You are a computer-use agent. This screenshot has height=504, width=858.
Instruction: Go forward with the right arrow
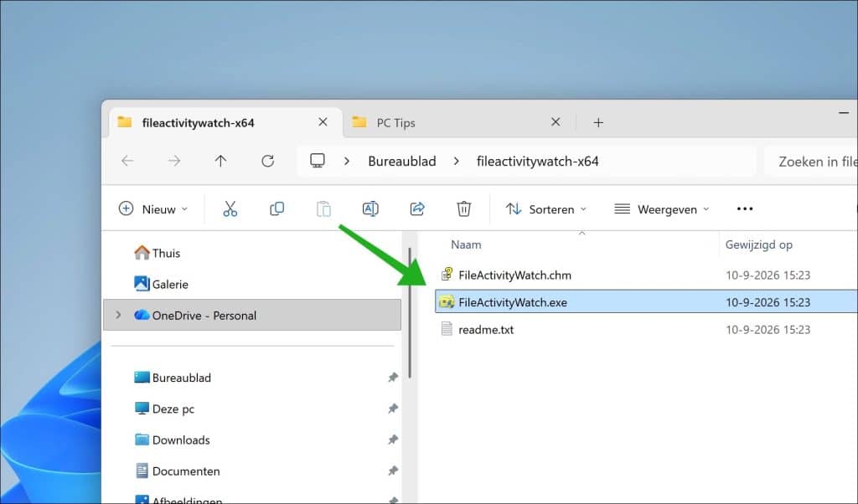(x=174, y=161)
